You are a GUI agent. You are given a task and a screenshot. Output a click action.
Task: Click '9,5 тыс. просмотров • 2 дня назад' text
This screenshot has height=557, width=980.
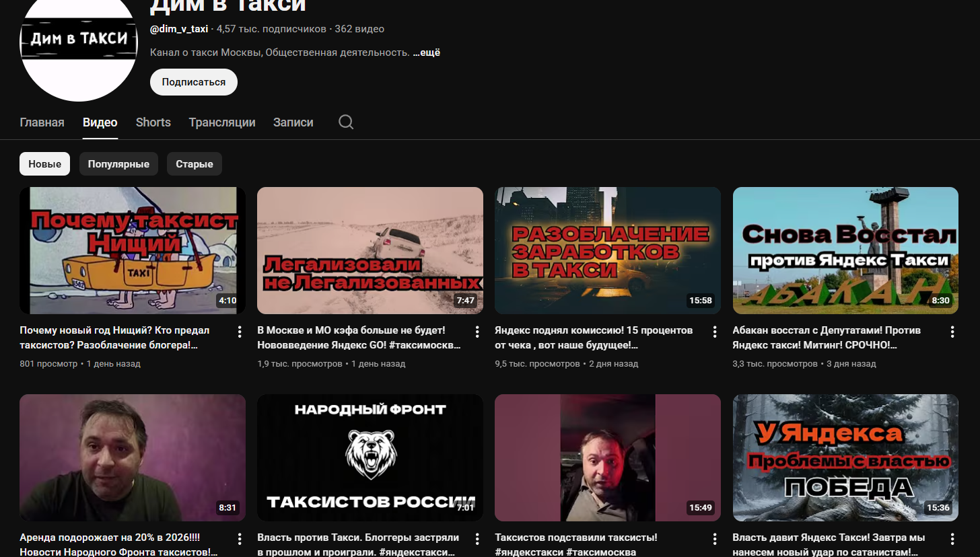[567, 364]
